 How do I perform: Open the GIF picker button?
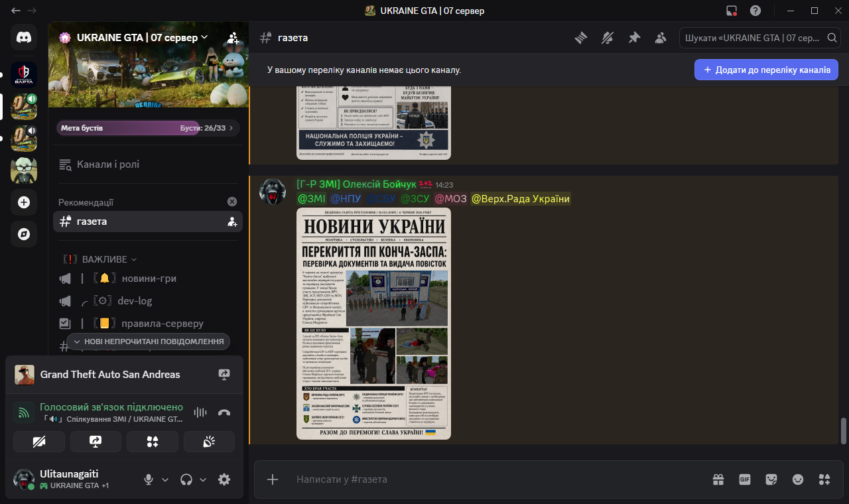click(x=745, y=479)
